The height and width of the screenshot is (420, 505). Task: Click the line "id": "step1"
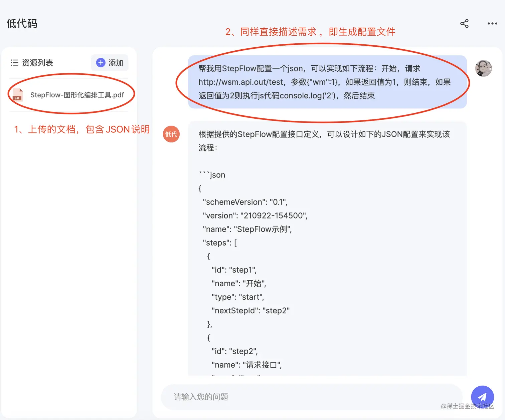coord(234,270)
